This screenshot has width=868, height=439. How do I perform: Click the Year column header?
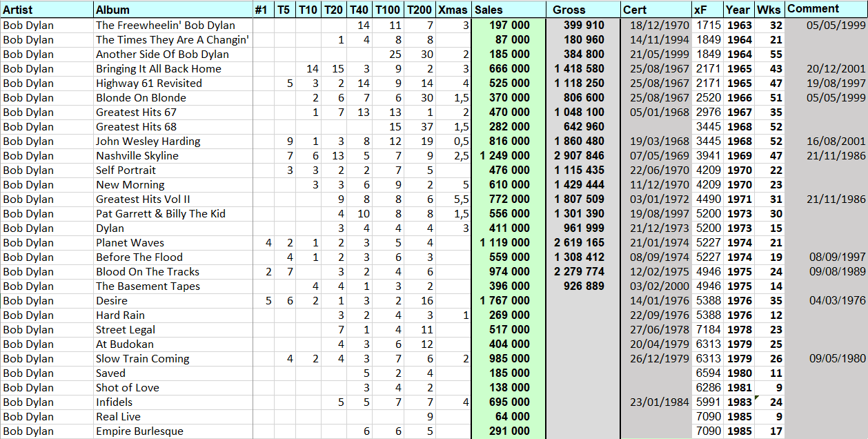[739, 10]
